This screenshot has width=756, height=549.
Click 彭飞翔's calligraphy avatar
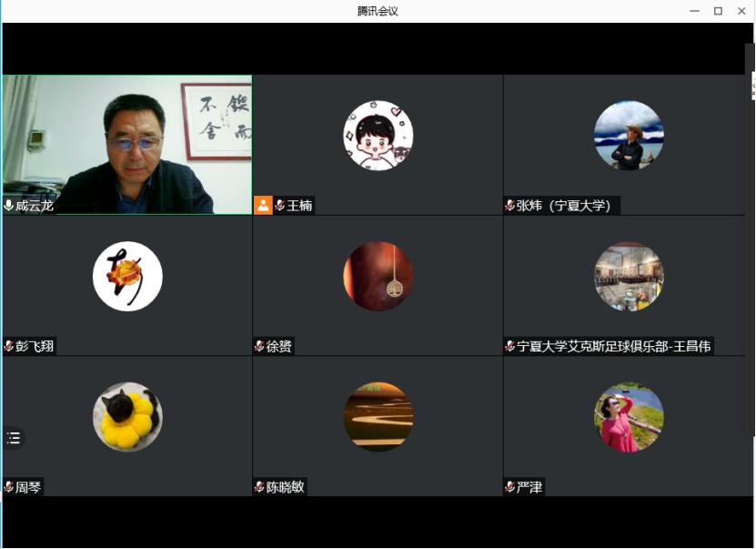click(127, 276)
